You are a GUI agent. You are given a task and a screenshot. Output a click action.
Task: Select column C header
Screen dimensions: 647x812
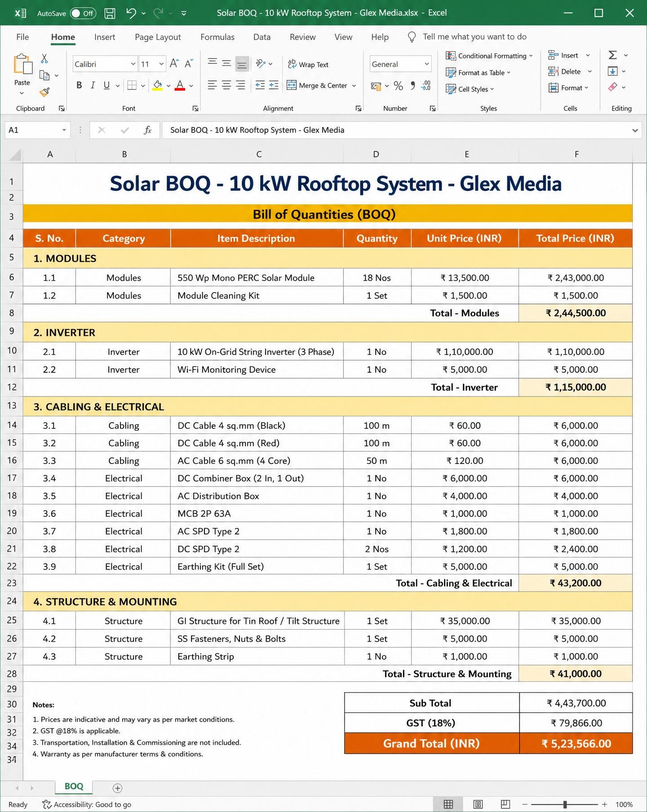point(258,154)
